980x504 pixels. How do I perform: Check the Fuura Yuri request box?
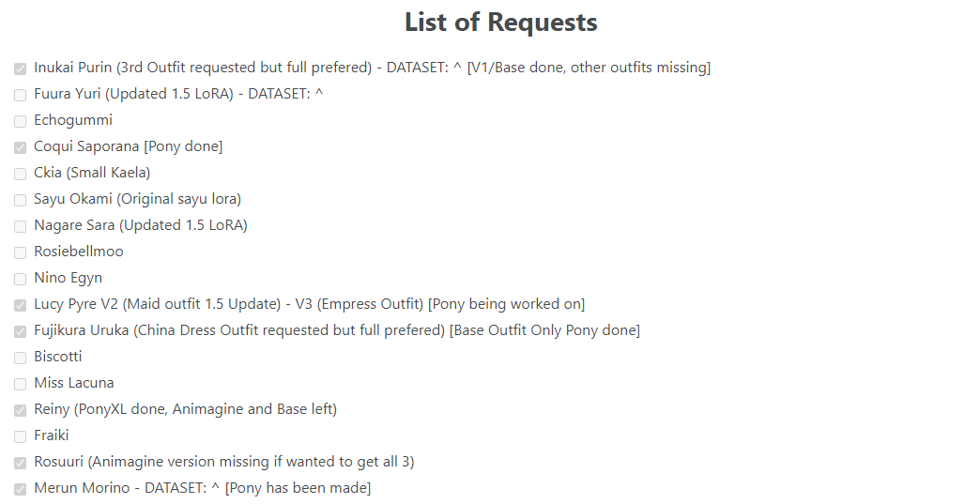[20, 94]
